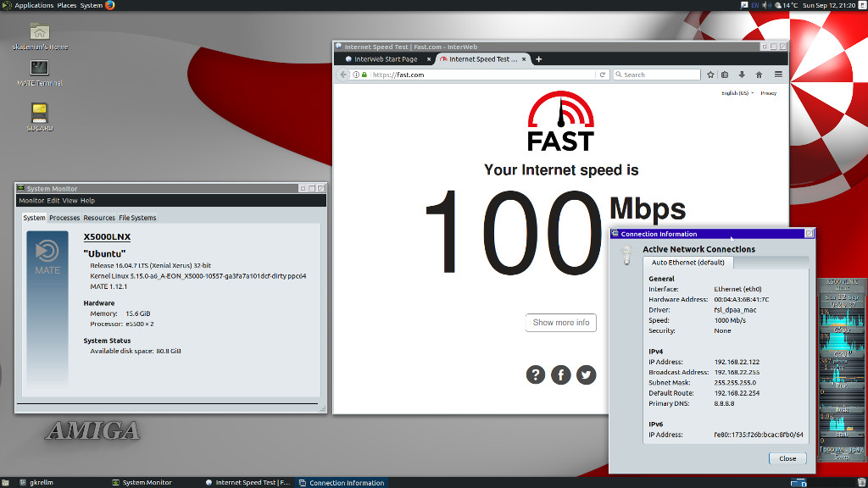Click the 100 Mbps speed result

coord(555,232)
